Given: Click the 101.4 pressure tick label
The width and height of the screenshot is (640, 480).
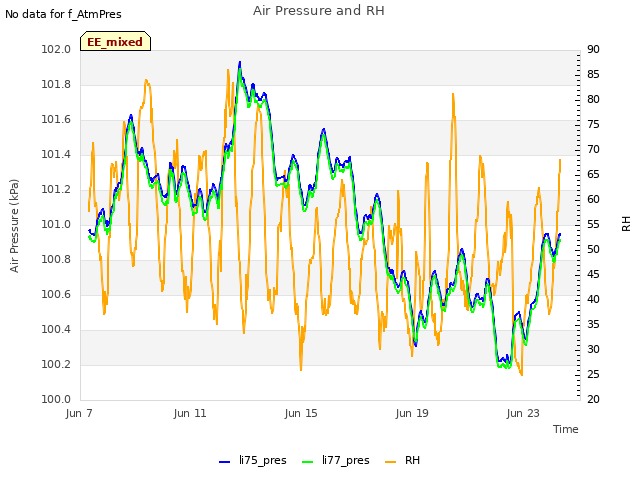Looking at the screenshot, I should pos(56,154).
